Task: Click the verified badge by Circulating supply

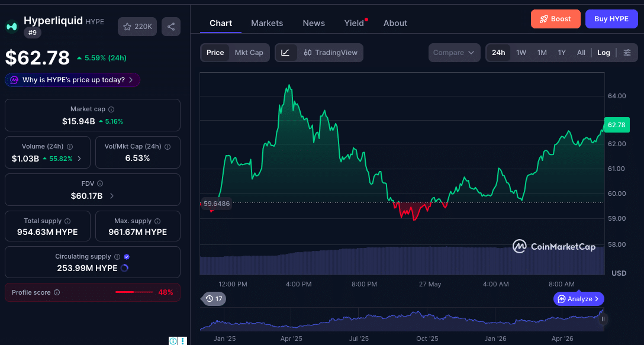Action: pos(127,257)
